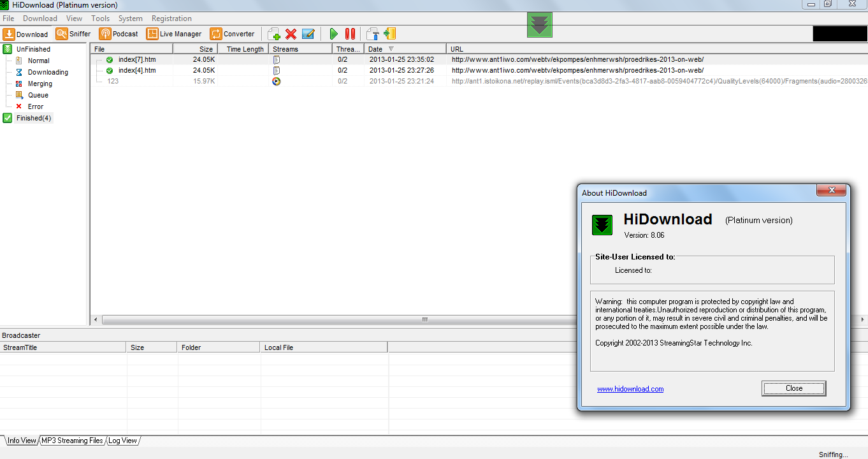Open the System menu

(131, 18)
